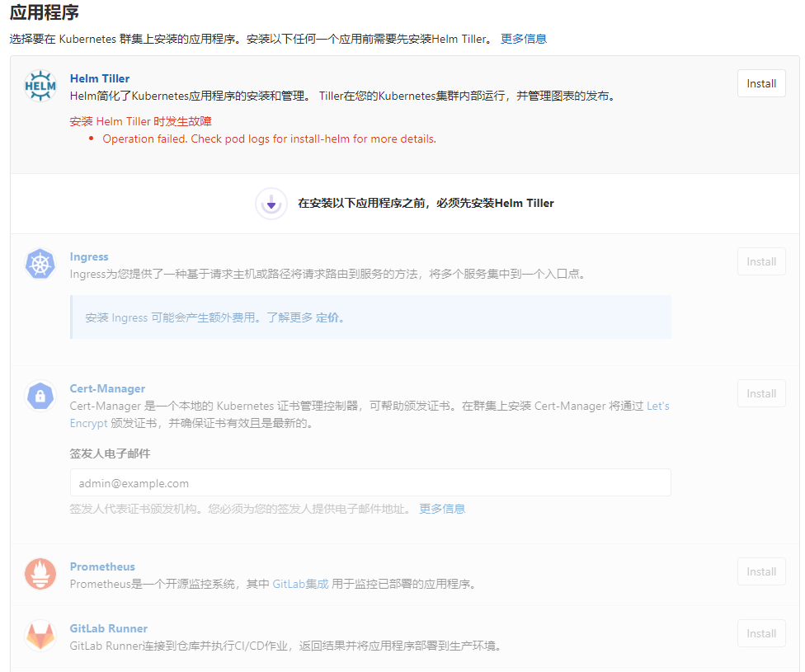Click the Helm Tiller logo icon
805x672 pixels.
tap(40, 86)
